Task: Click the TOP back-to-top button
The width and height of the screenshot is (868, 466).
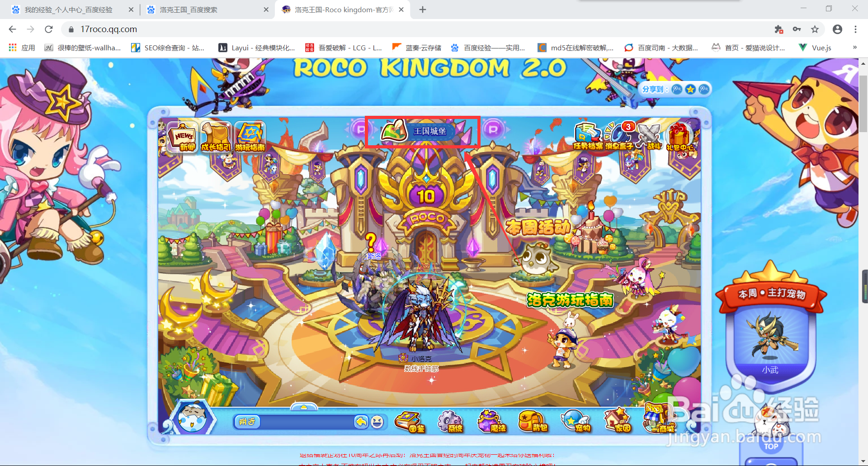Action: pos(771,447)
